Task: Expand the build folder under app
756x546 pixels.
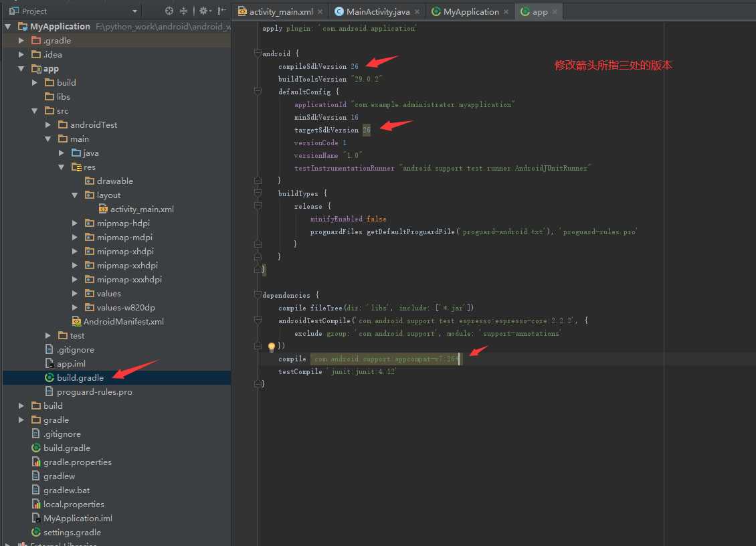Action: pyautogui.click(x=35, y=82)
